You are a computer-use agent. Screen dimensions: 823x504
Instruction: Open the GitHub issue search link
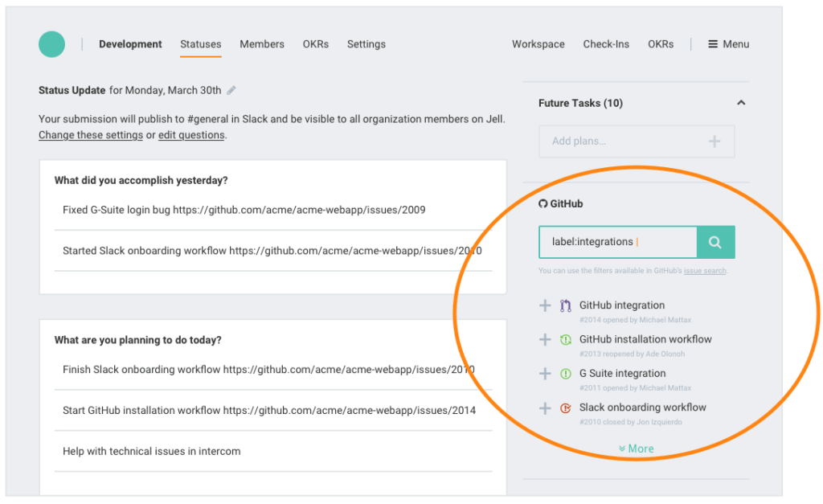pos(705,271)
